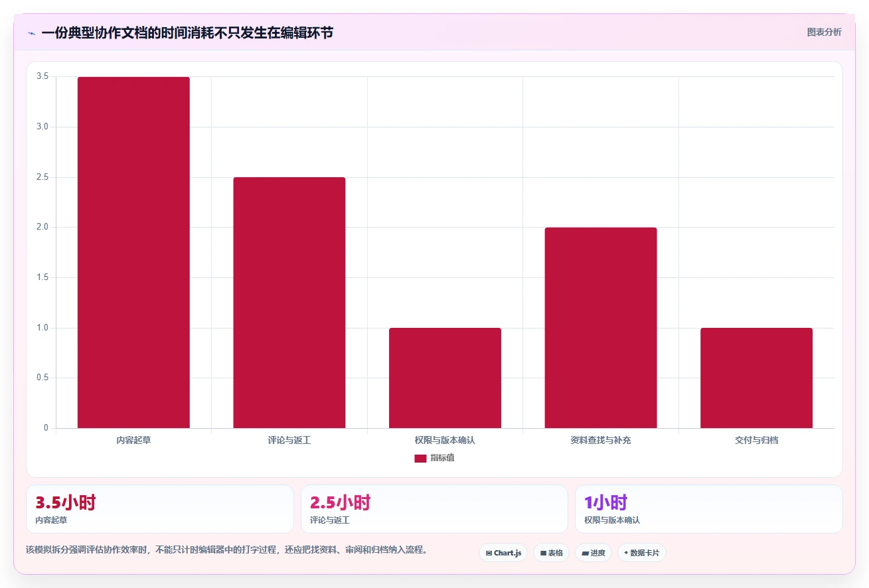Screen dimensions: 869x588
Task: Click the 资料查找与补充 axis label
Action: pyautogui.click(x=601, y=440)
